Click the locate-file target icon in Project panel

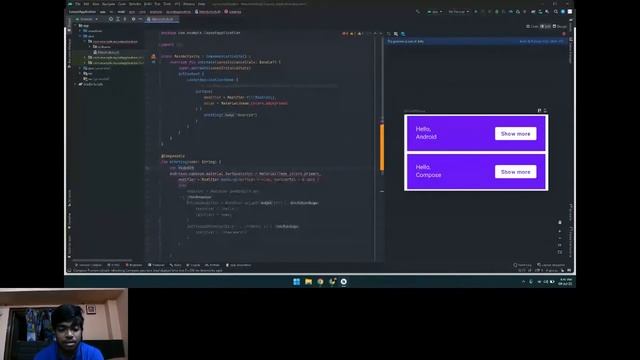click(111, 19)
